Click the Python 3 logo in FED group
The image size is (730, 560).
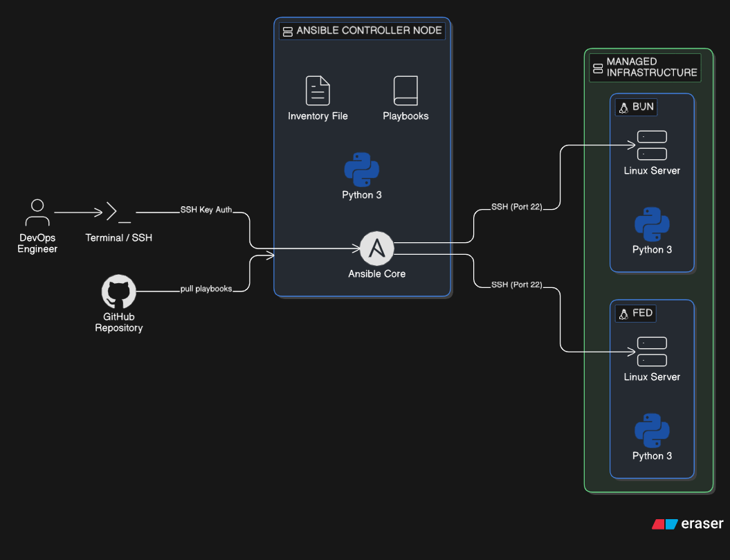click(652, 431)
